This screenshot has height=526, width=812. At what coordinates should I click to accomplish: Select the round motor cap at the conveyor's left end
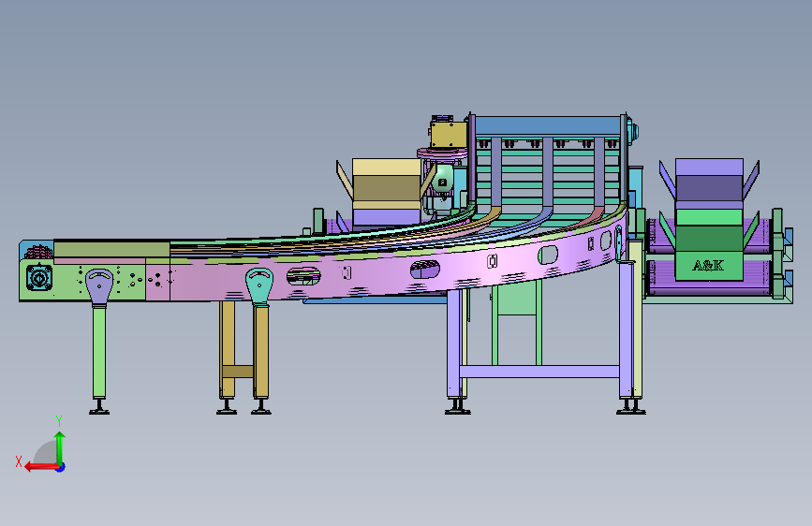pyautogui.click(x=38, y=278)
